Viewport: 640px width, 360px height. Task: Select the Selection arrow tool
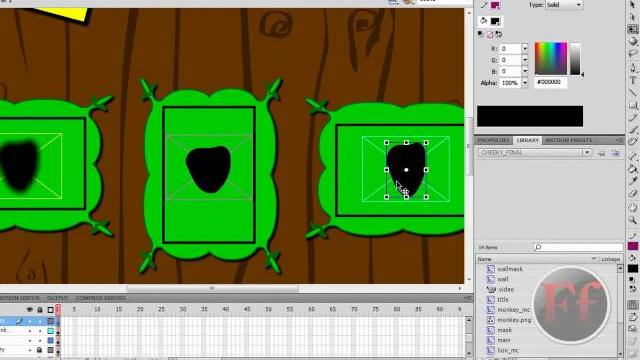[633, 5]
